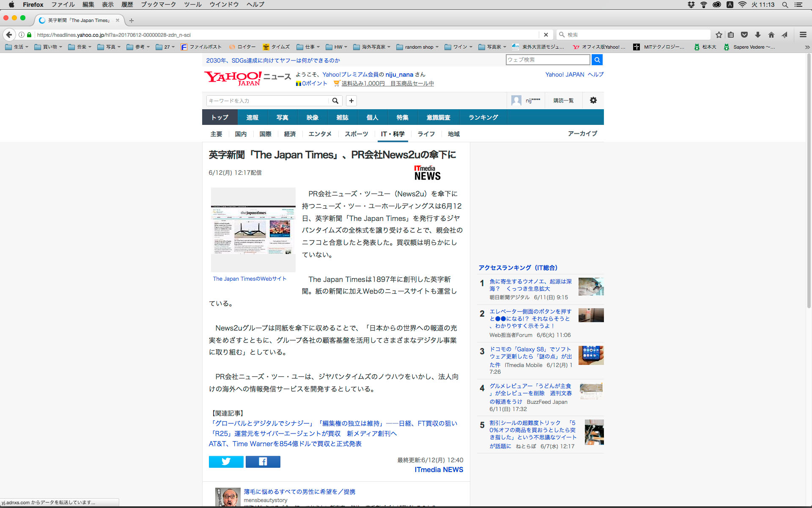This screenshot has width=812, height=508.
Task: Show overflow bookmarks with the chevron
Action: click(x=807, y=47)
